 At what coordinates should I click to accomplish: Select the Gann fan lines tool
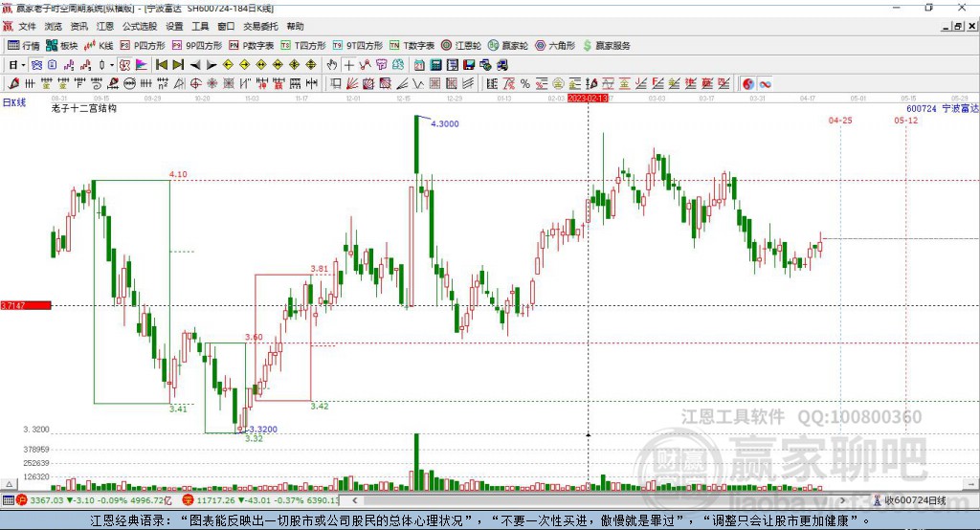click(x=352, y=84)
